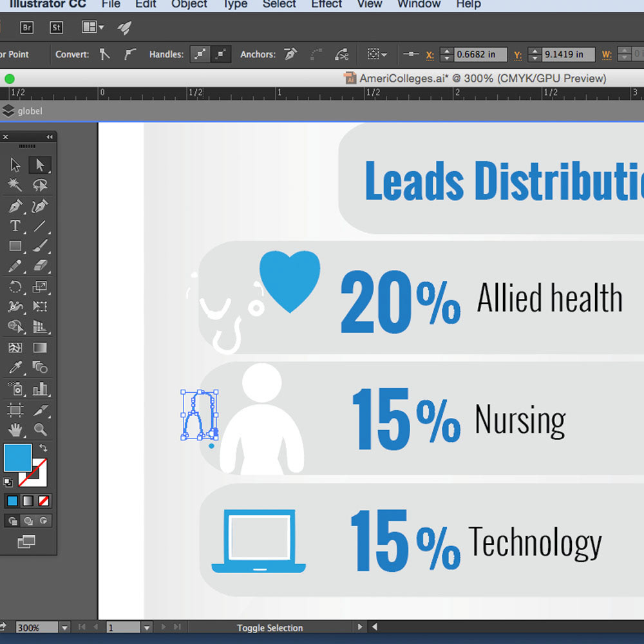Choose the Mesh tool
This screenshot has height=644, width=644.
click(x=15, y=348)
